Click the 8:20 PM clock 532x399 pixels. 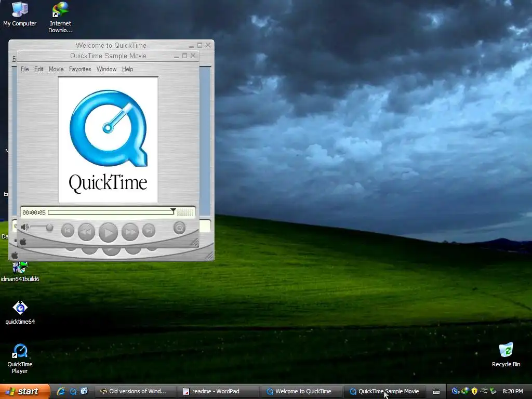[x=513, y=392]
